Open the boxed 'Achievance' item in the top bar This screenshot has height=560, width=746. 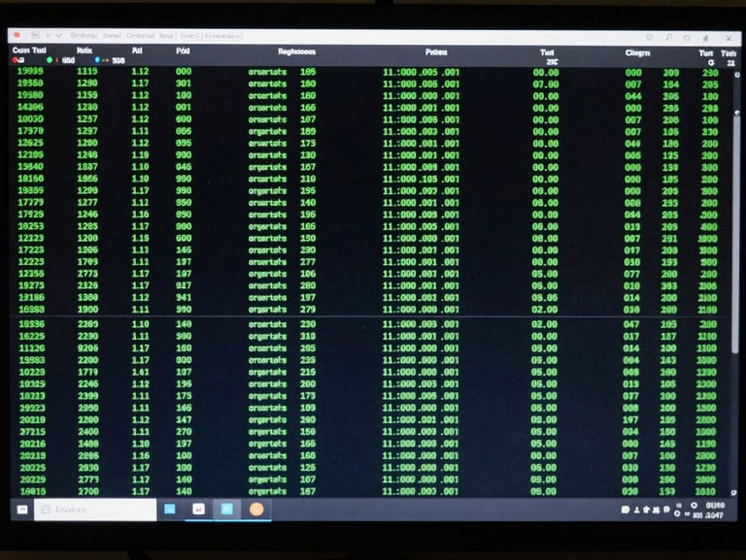click(222, 36)
